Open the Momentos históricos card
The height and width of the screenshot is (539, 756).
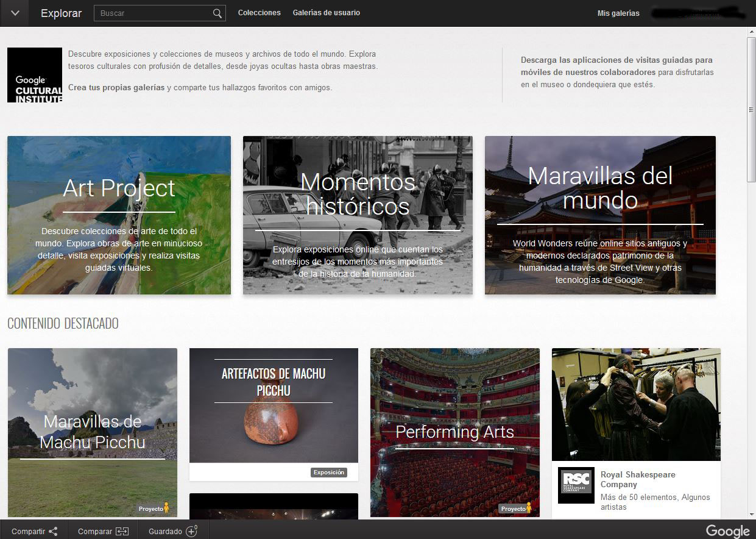pyautogui.click(x=358, y=215)
